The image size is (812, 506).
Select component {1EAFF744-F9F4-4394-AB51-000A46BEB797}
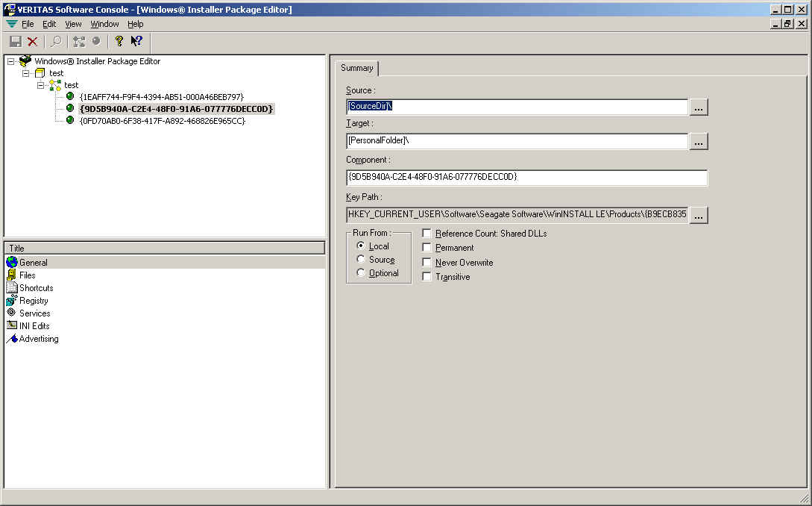coord(162,97)
